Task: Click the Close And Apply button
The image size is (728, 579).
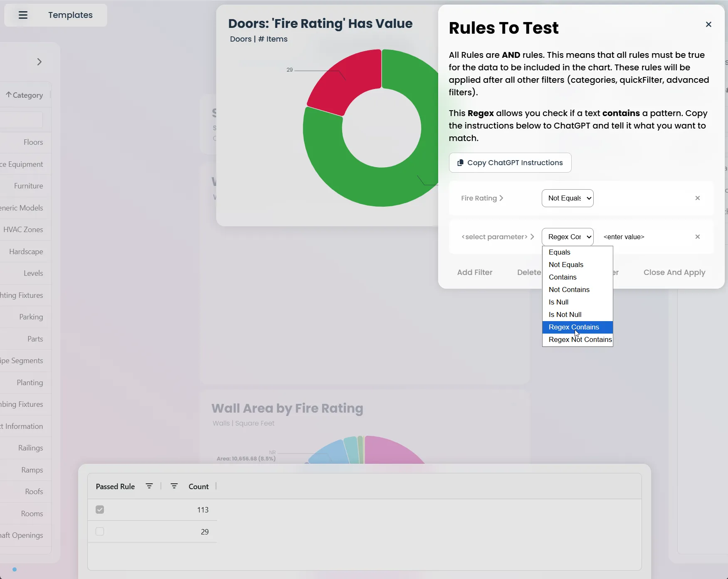Action: coord(674,272)
